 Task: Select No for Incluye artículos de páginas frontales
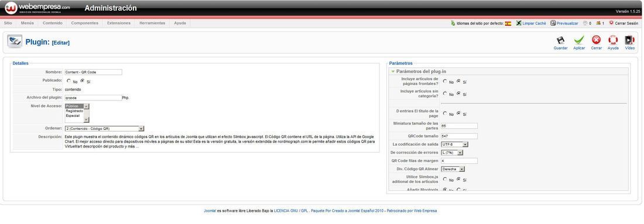click(445, 81)
